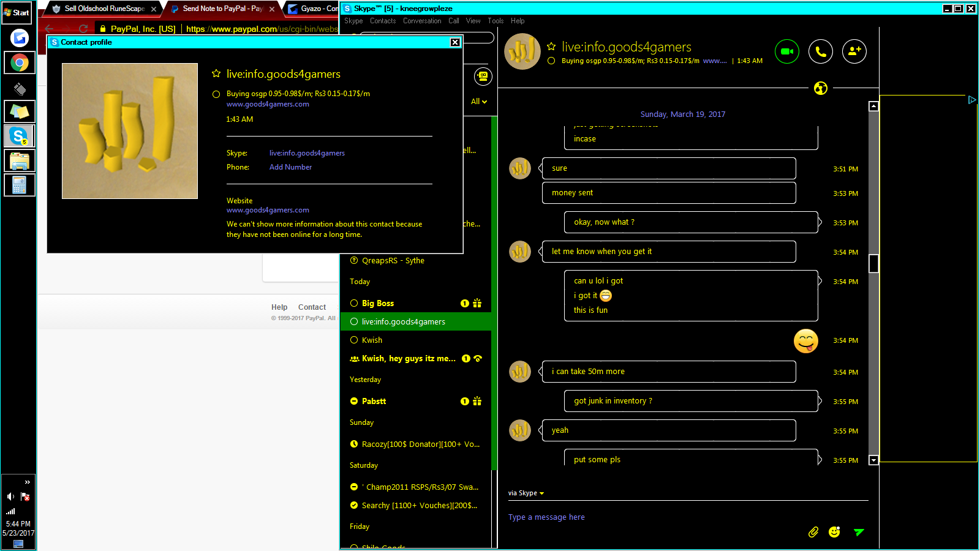Go back in the browser
This screenshot has height=551, width=980.
click(x=49, y=29)
